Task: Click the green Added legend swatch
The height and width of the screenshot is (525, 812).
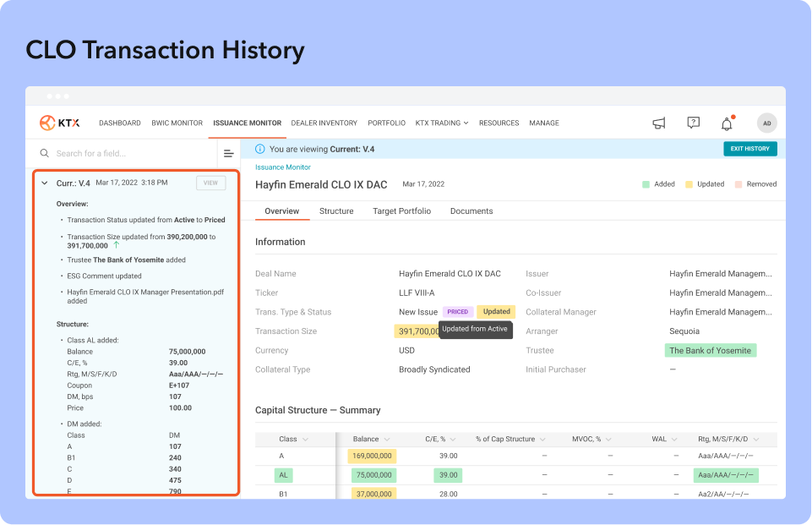Action: tap(646, 184)
